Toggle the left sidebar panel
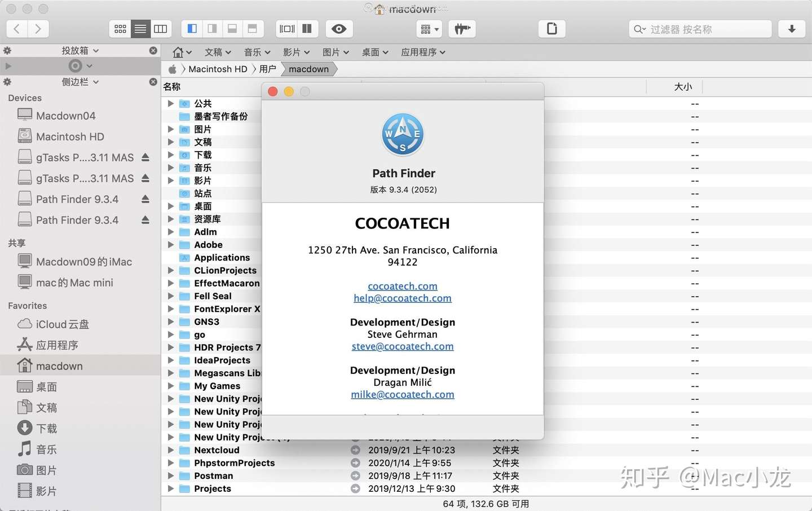The width and height of the screenshot is (812, 511). (x=192, y=29)
